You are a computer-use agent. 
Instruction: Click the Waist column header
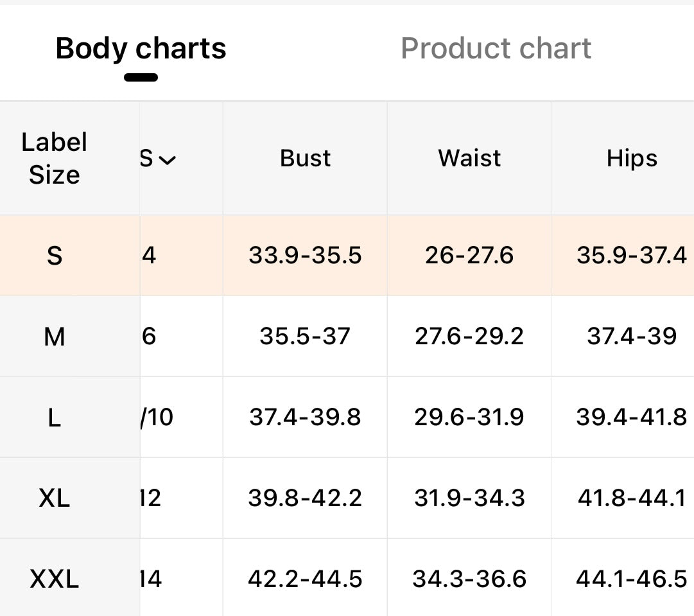[469, 159]
